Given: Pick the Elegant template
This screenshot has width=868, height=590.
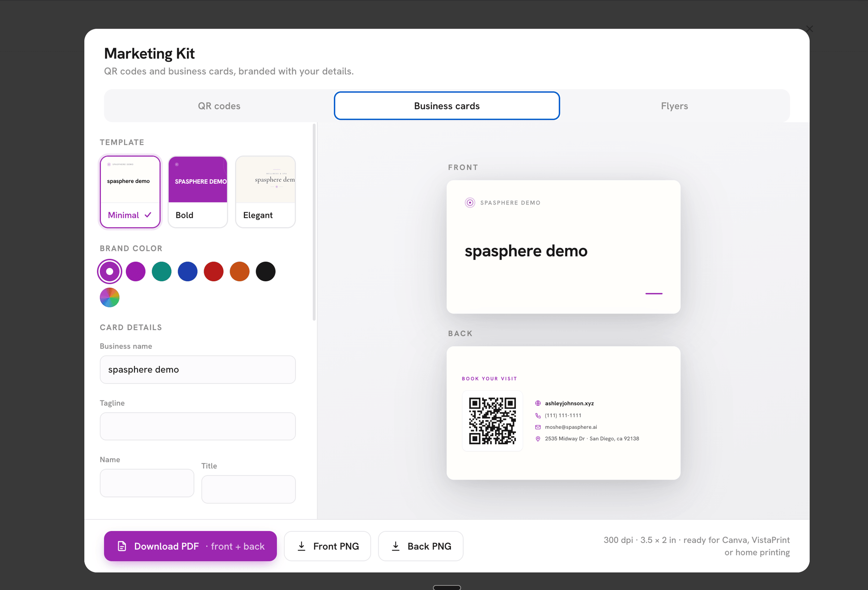Looking at the screenshot, I should coord(265,192).
